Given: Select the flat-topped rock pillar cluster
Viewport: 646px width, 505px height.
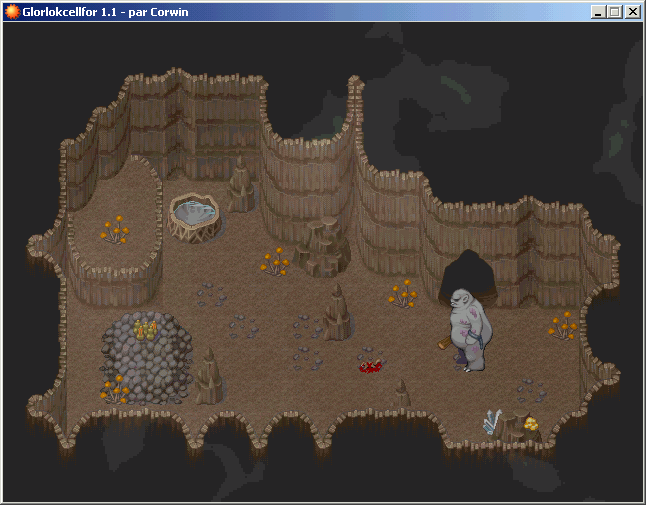Looking at the screenshot, I should click(321, 246).
